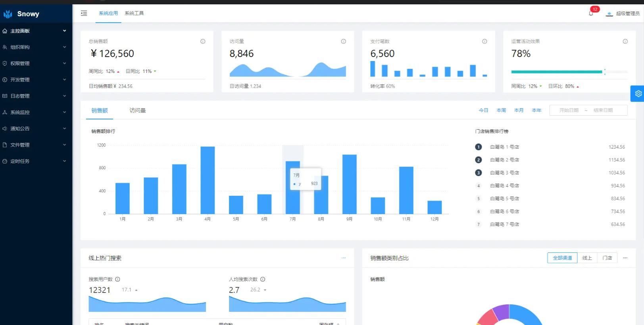The width and height of the screenshot is (644, 325).
Task: Select the 线上 channel option
Action: [587, 258]
